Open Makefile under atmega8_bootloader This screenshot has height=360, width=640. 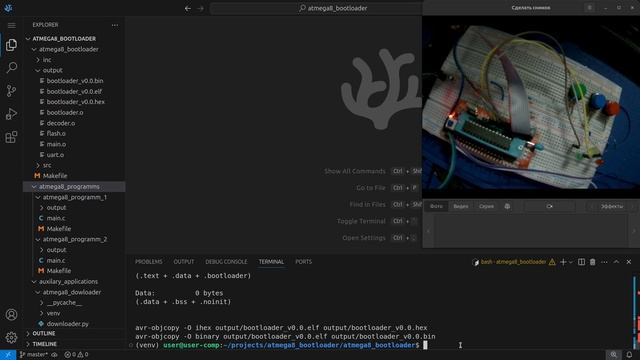(x=55, y=176)
